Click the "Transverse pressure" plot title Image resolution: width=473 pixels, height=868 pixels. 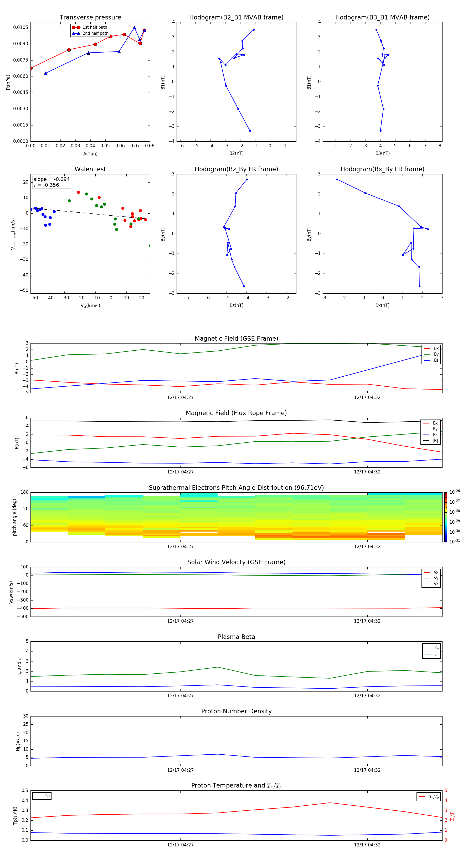point(90,18)
